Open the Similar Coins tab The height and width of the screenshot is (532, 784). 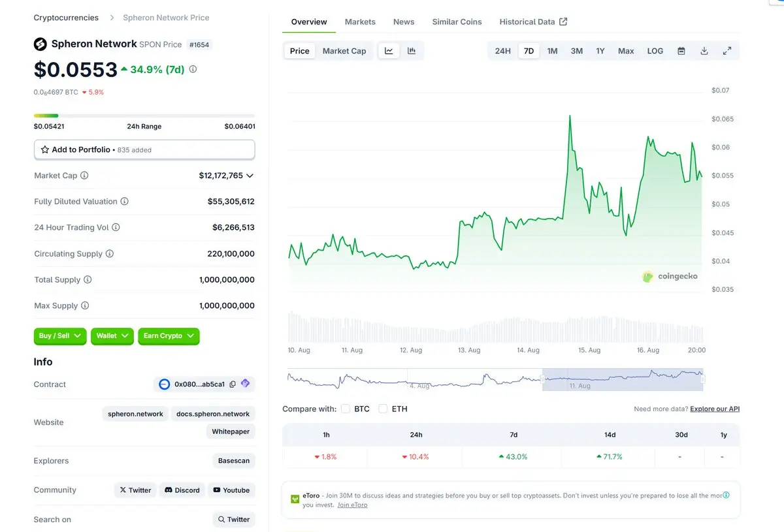pyautogui.click(x=457, y=22)
